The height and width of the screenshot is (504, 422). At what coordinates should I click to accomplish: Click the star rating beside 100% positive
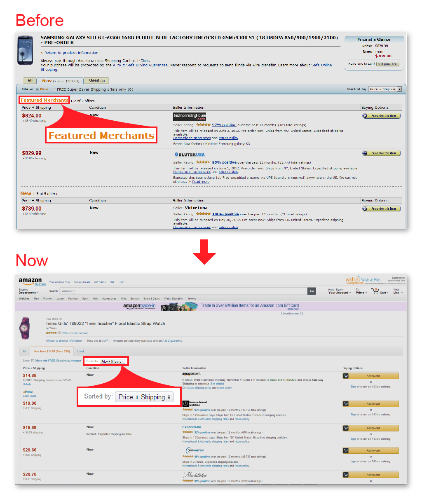pyautogui.click(x=203, y=214)
